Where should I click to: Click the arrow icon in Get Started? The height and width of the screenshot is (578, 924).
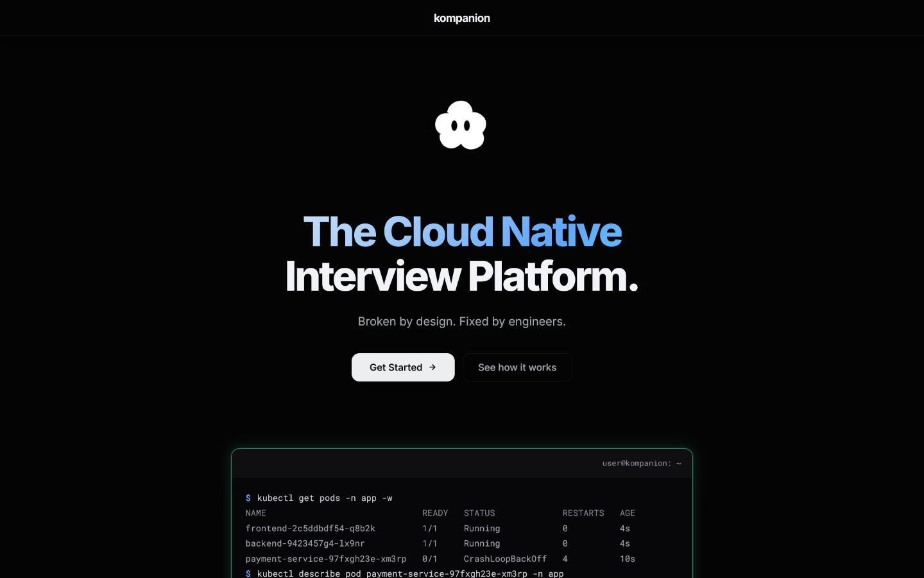(x=432, y=367)
